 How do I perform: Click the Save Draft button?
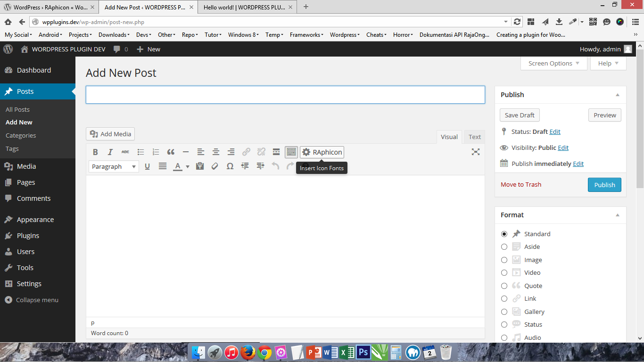click(520, 115)
